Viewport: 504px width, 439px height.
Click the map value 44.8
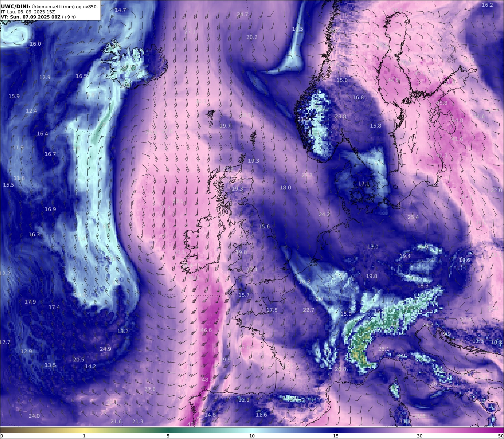[458, 120]
